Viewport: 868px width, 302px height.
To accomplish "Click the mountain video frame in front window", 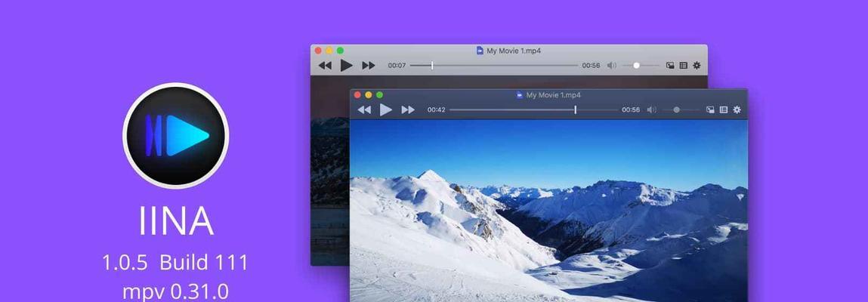I will (548, 211).
